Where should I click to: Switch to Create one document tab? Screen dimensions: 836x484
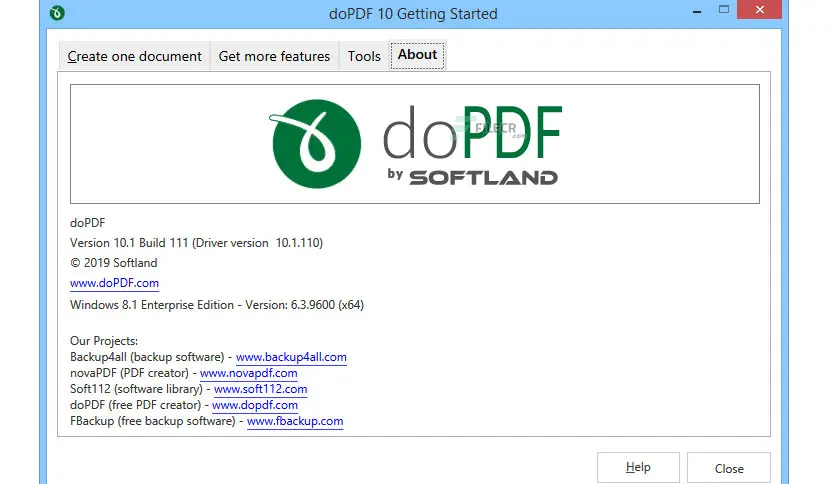134,57
